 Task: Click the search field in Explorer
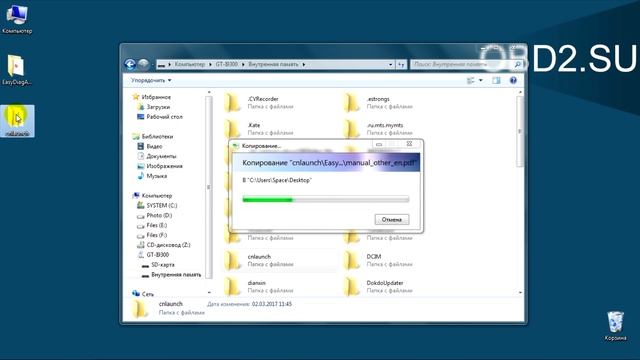[x=461, y=64]
